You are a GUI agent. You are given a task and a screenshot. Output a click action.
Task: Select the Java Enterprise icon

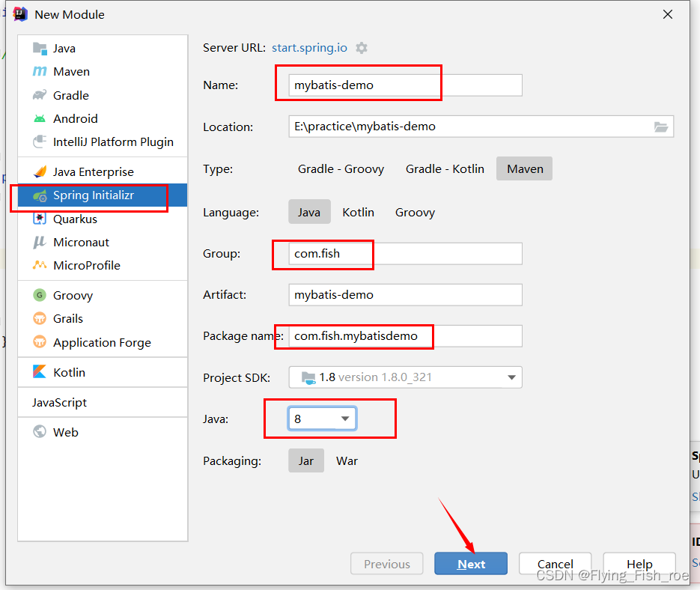(x=40, y=171)
